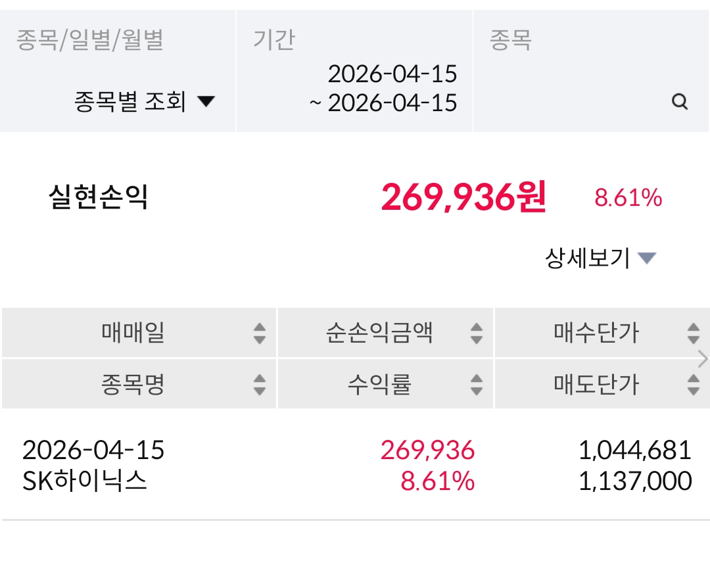Sort by 매도단가 column arrows
This screenshot has width=710, height=588.
pos(693,384)
